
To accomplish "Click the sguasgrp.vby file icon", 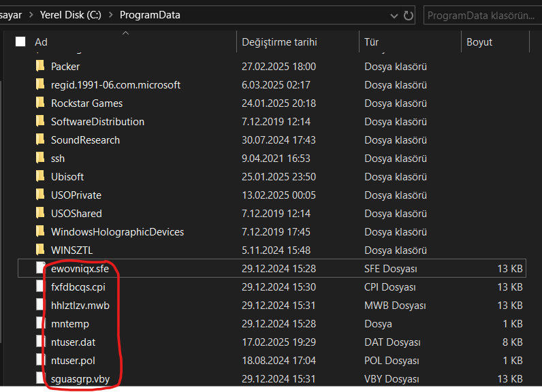I will [41, 378].
